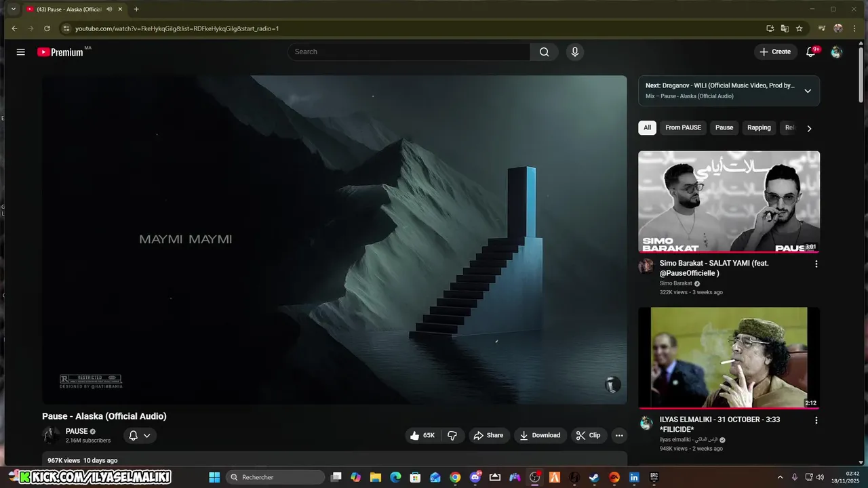Open the YouTube guide hamburger menu
The width and height of the screenshot is (868, 488).
pyautogui.click(x=21, y=52)
